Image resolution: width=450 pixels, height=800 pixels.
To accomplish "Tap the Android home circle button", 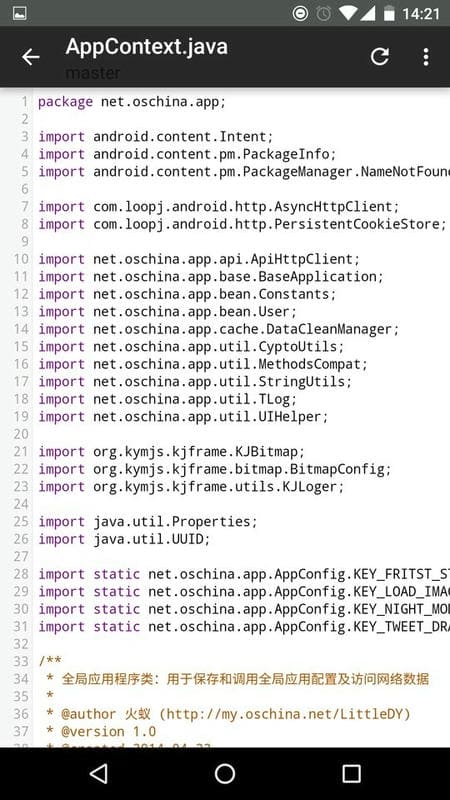I will [225, 773].
